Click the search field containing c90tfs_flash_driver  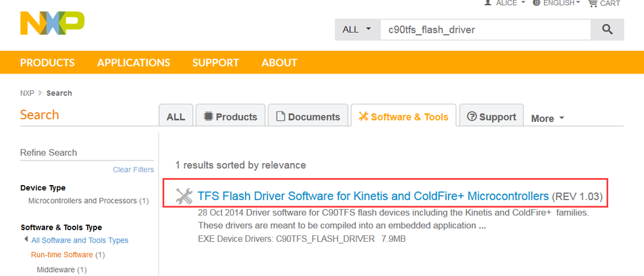(x=485, y=30)
